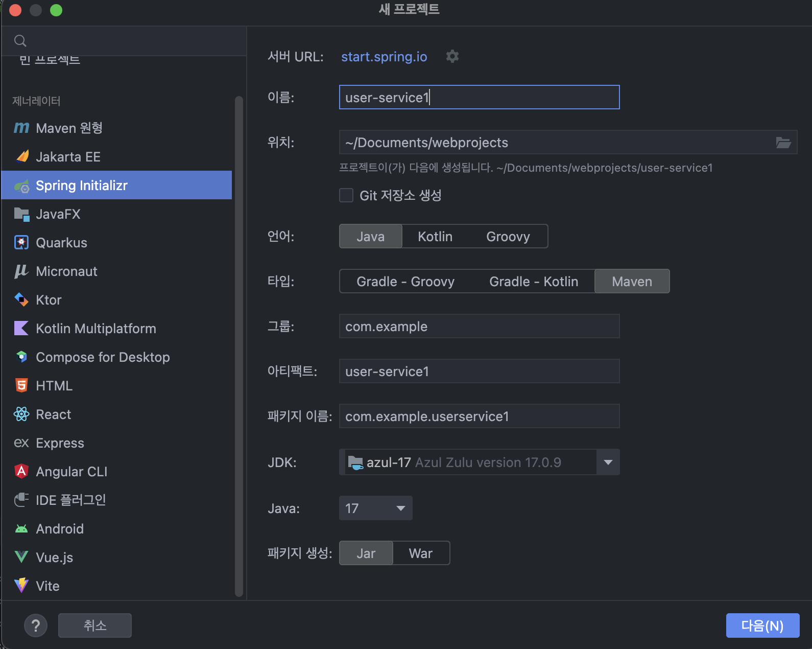Select IDE 플러그인 generator entry
This screenshot has width=812, height=649.
(117, 500)
